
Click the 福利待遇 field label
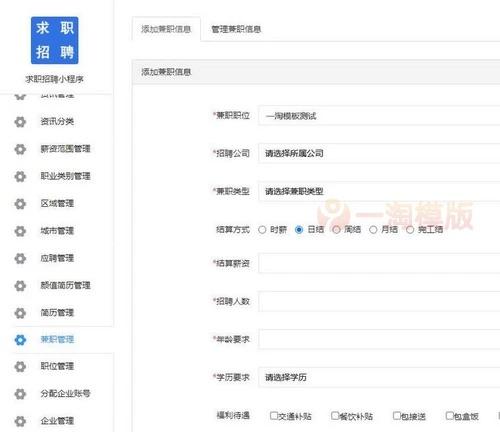click(233, 415)
